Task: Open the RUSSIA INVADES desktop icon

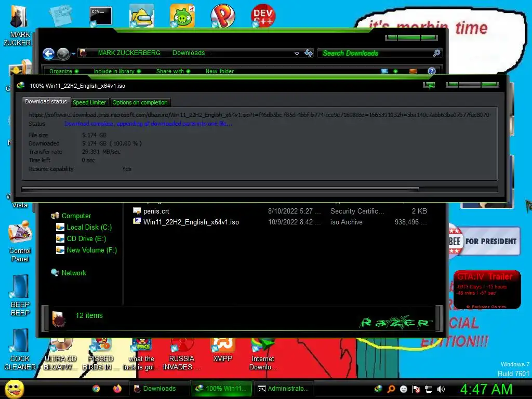Action: [x=181, y=354]
